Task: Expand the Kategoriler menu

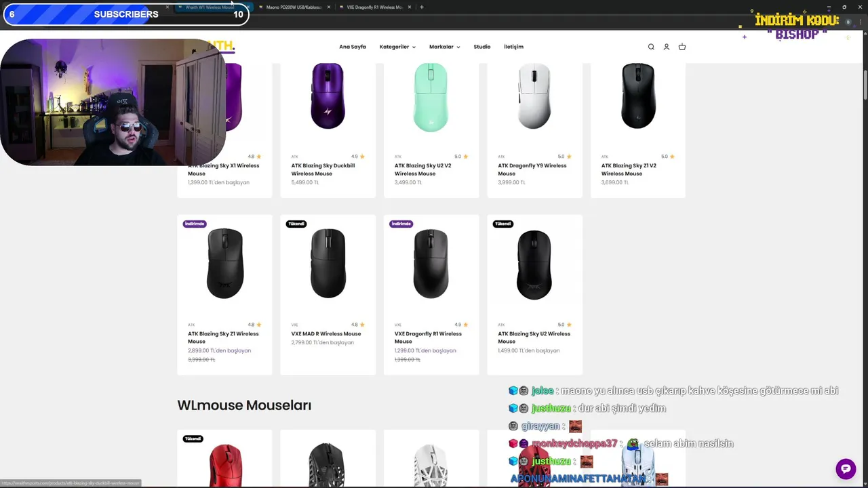Action: pyautogui.click(x=397, y=47)
